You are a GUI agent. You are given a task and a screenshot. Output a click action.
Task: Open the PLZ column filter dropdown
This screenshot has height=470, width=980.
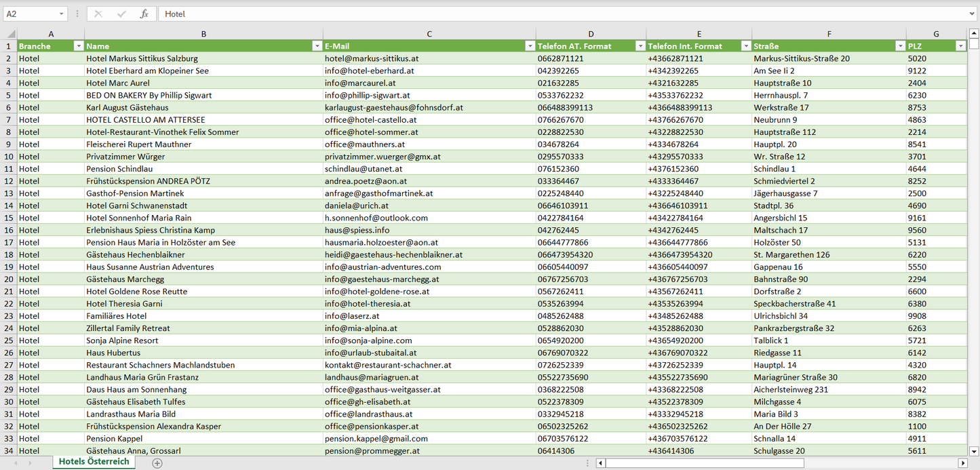[x=960, y=46]
